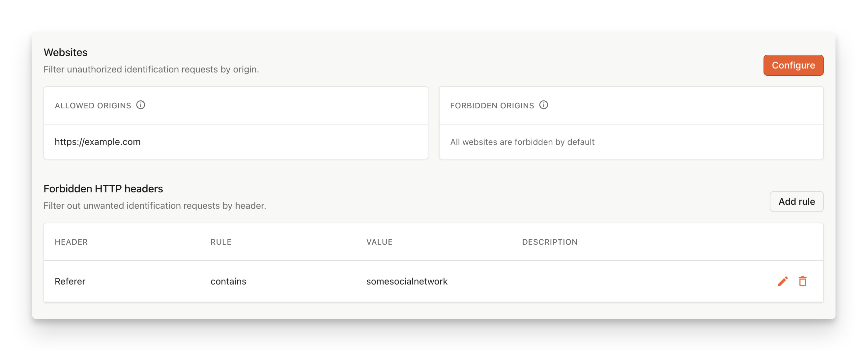Click the Forbidden Origins info icon
This screenshot has width=868, height=351.
(544, 105)
